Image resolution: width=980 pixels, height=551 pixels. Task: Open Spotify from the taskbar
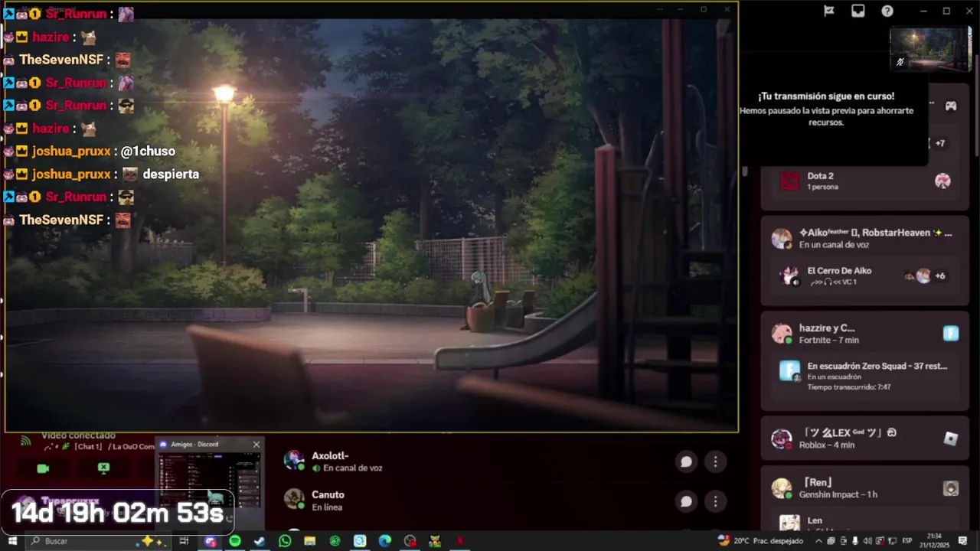click(x=235, y=541)
